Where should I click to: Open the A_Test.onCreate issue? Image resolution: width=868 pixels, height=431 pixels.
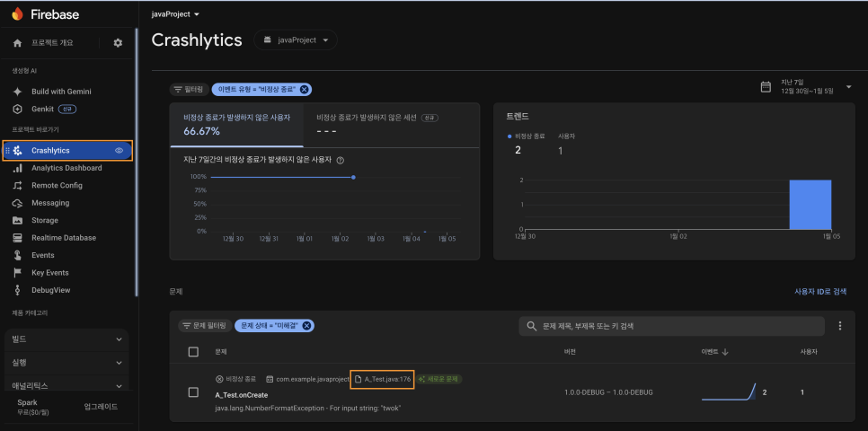pyautogui.click(x=242, y=395)
